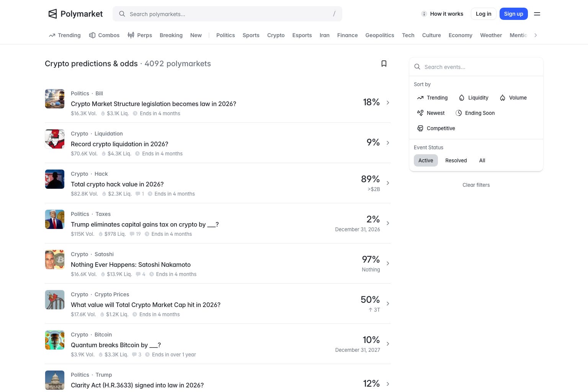Click the Polymarket logo icon
Screen dimensions: 588x392
52,14
